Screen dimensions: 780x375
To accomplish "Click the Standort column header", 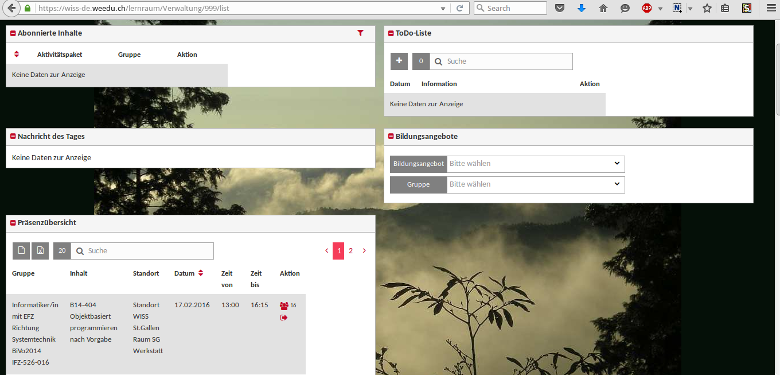I will (146, 274).
